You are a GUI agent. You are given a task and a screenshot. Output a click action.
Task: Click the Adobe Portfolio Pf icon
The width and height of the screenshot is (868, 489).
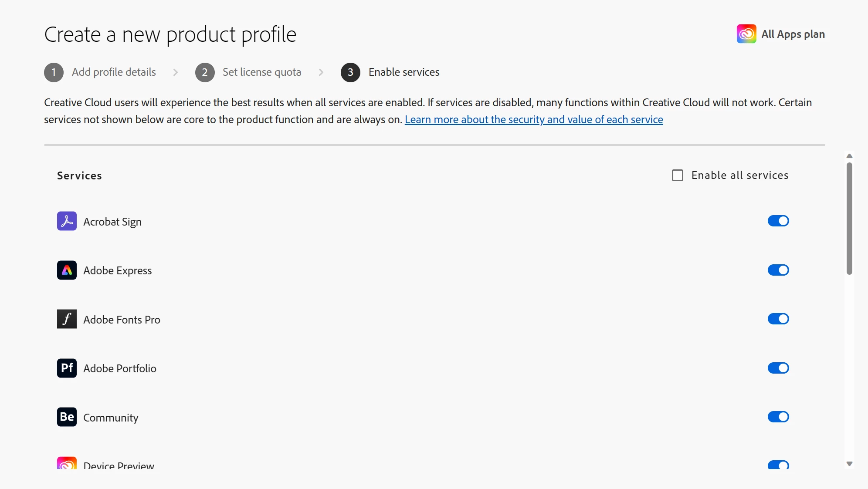point(67,368)
